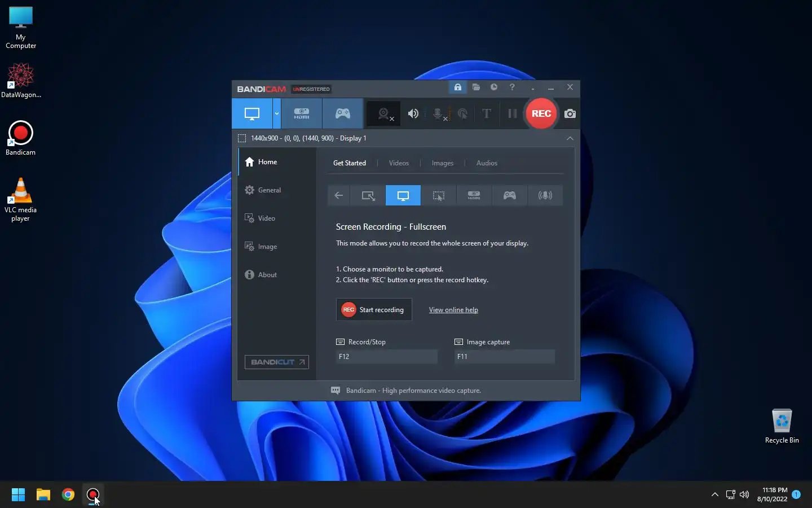Open the Home sidebar section
812x508 pixels.
tap(277, 162)
